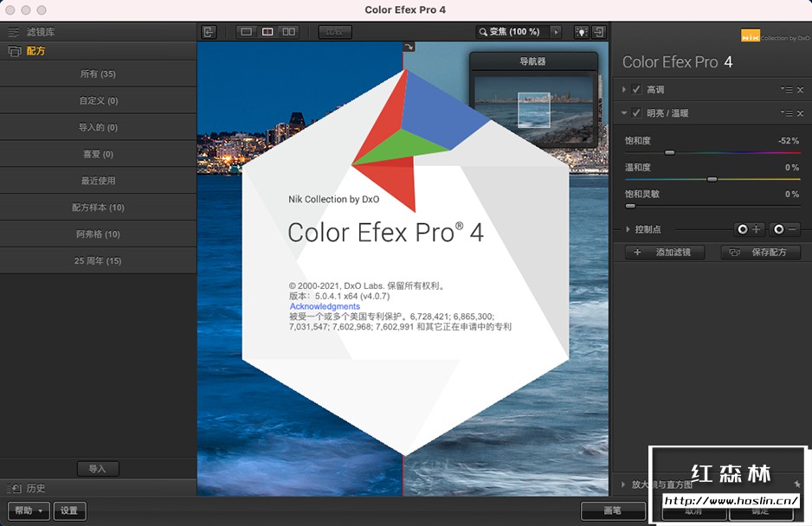Viewport: 812px width, 526px height.
Task: Select the 最近使用 recipe category
Action: [x=99, y=181]
